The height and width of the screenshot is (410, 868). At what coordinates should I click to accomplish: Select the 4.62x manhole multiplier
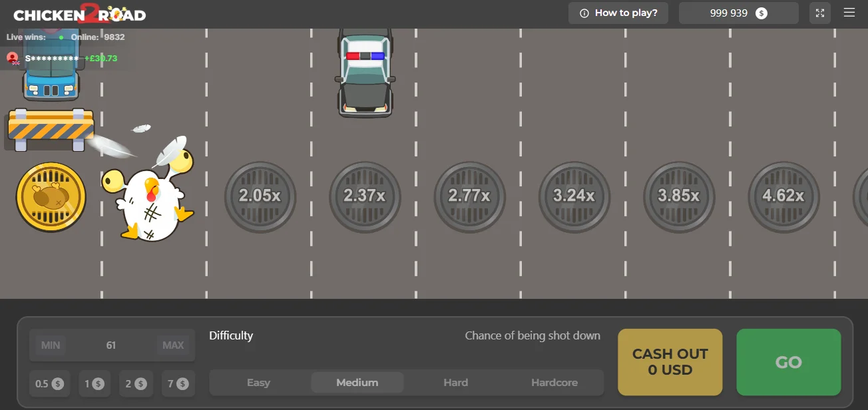click(x=783, y=196)
